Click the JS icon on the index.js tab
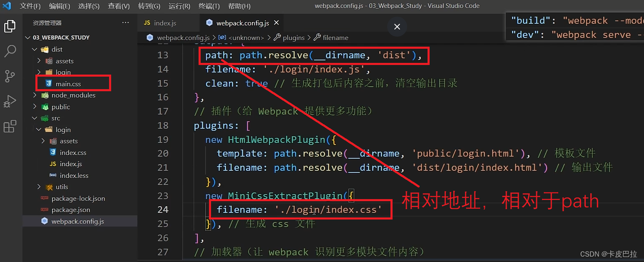 point(147,23)
